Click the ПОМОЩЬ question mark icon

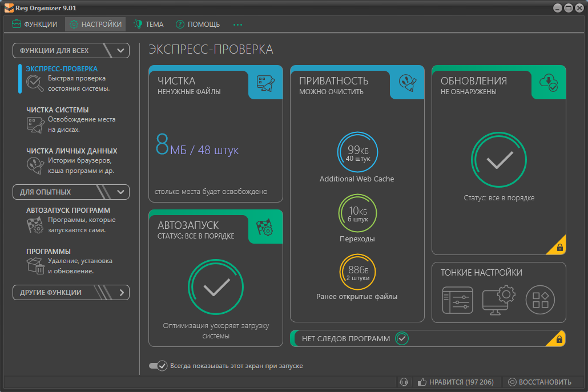pyautogui.click(x=180, y=25)
